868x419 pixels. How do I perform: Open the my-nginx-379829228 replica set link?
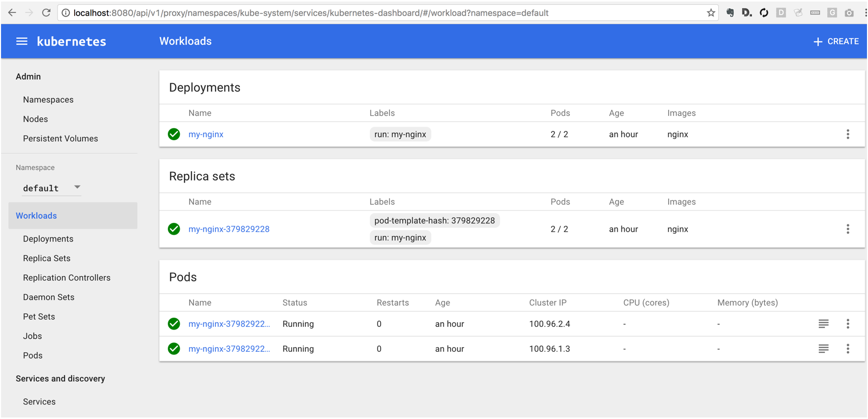(229, 229)
